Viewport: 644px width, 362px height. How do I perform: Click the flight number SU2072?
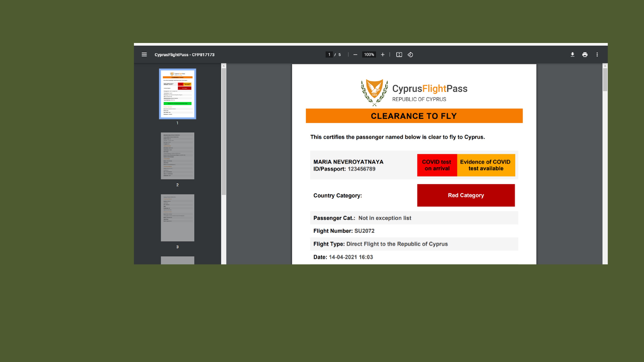(365, 231)
